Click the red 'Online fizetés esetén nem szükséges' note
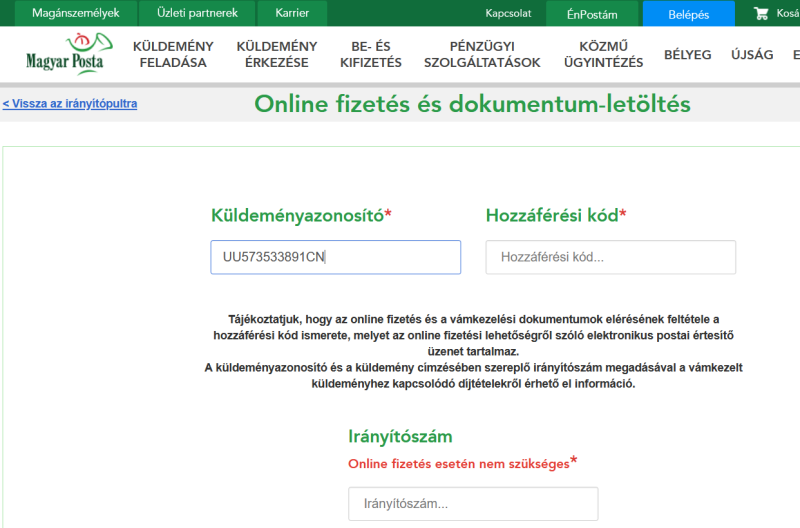Image resolution: width=800 pixels, height=528 pixels. tap(462, 463)
